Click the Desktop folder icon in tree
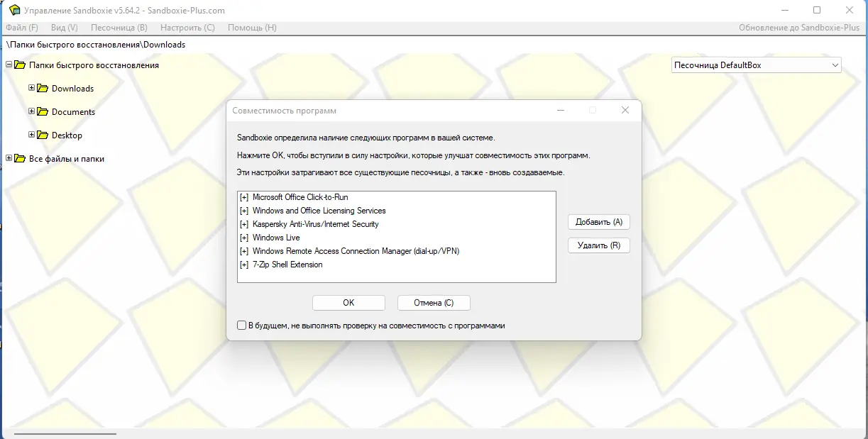The width and height of the screenshot is (868, 439). tap(43, 135)
